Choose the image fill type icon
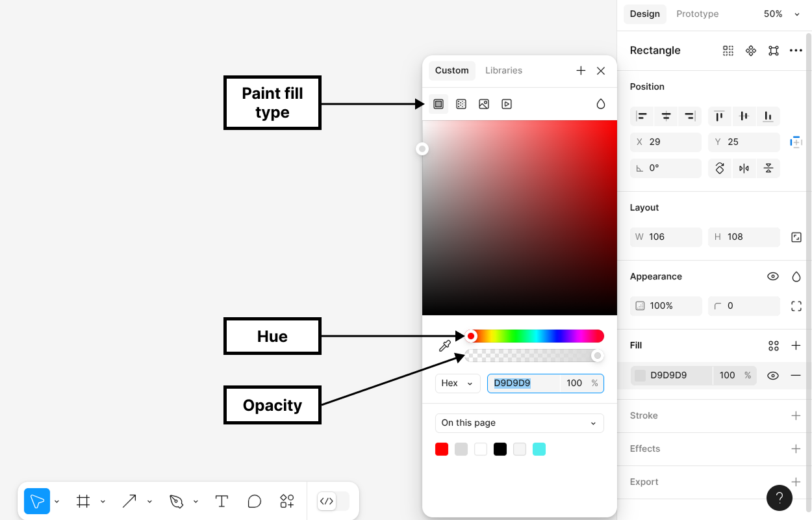812x520 pixels. click(484, 104)
